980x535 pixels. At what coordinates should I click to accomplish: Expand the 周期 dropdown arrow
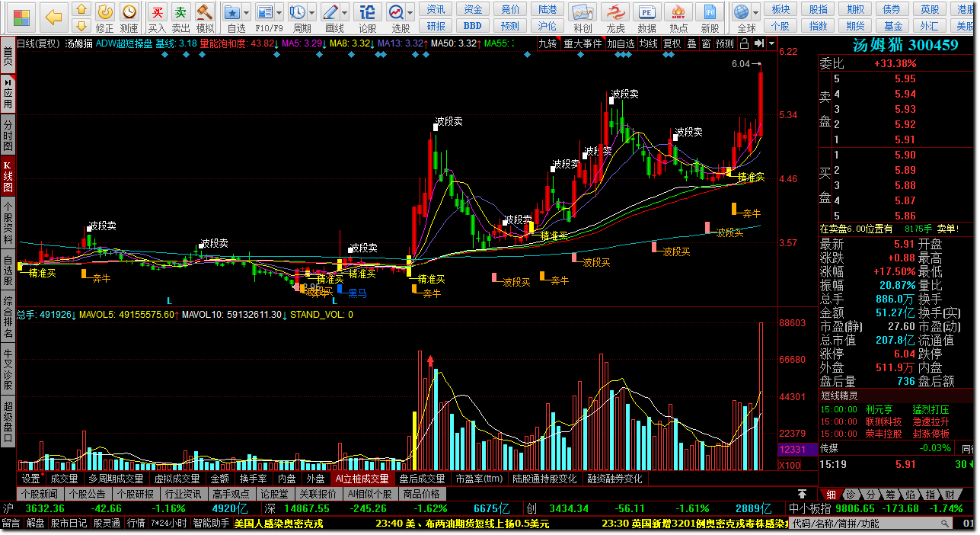313,13
